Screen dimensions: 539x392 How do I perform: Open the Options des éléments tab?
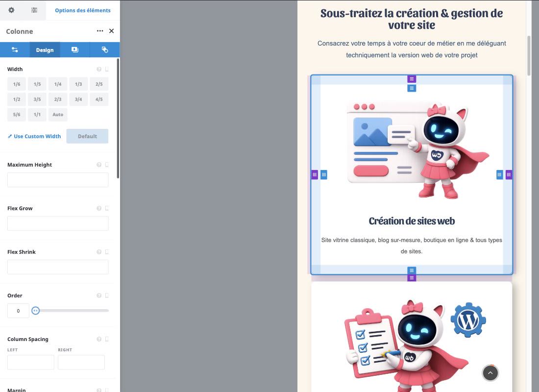pyautogui.click(x=83, y=10)
